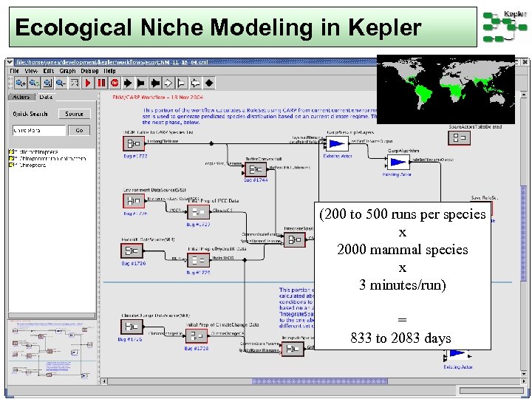Select the GarpAlgorithm existing actor

click(398, 162)
